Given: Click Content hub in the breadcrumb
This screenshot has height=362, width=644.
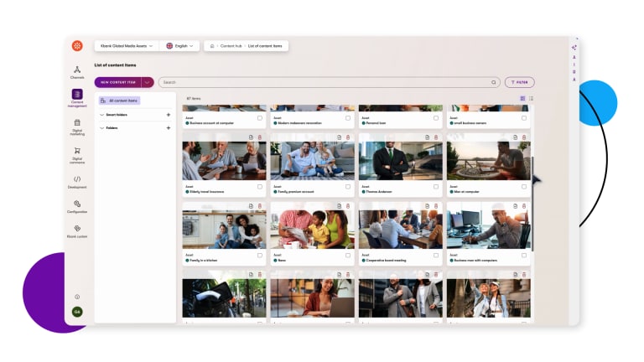Looking at the screenshot, I should pyautogui.click(x=231, y=46).
